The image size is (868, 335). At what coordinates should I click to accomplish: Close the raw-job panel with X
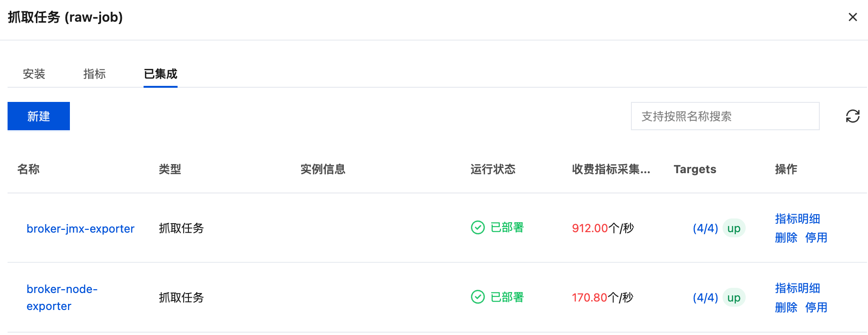click(x=852, y=17)
